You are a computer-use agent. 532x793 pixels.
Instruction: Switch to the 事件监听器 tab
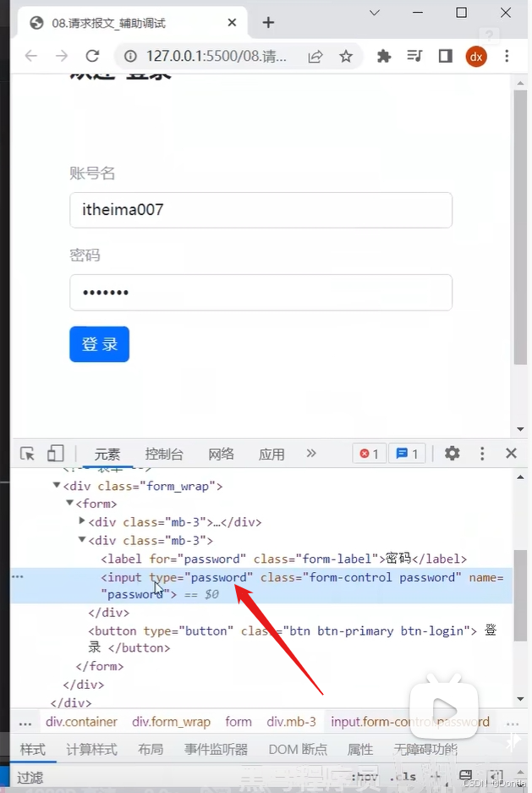pos(216,749)
